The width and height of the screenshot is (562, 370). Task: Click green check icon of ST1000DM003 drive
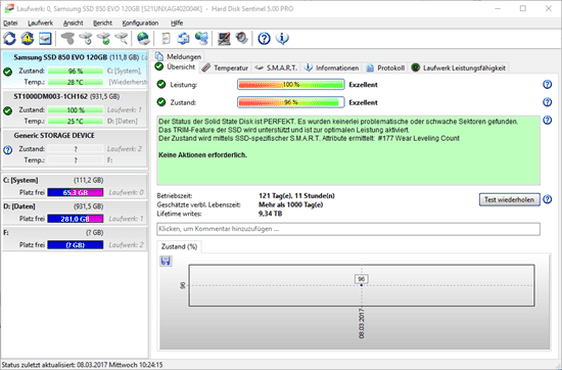[x=8, y=111]
